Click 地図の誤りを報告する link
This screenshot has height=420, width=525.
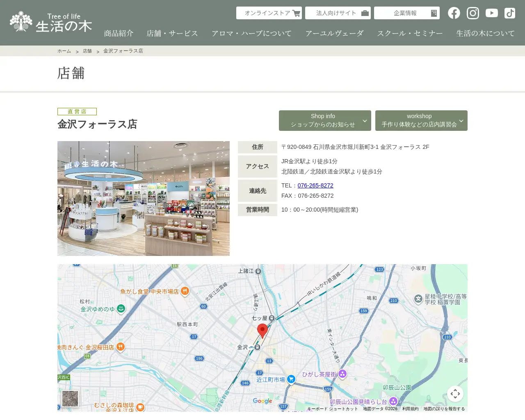click(x=444, y=409)
